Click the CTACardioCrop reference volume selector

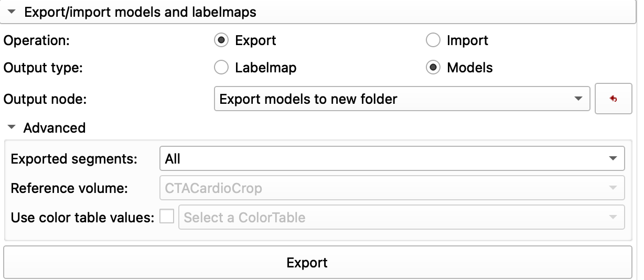click(x=392, y=188)
